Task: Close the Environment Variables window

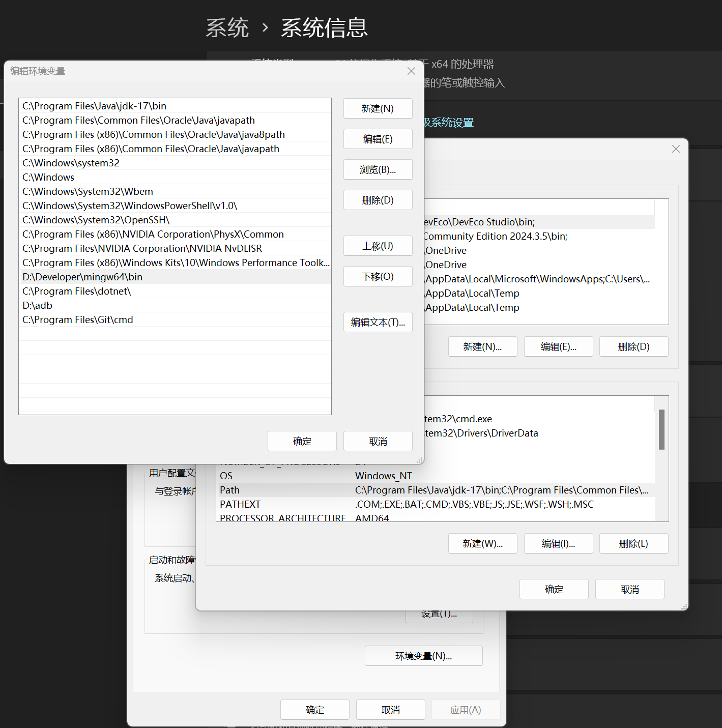Action: (x=675, y=149)
